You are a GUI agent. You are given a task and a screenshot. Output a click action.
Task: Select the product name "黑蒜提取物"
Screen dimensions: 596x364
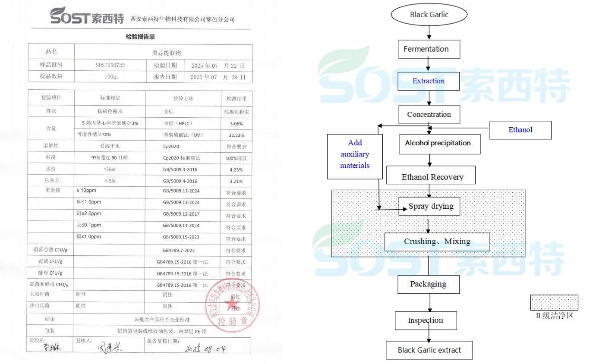166,53
